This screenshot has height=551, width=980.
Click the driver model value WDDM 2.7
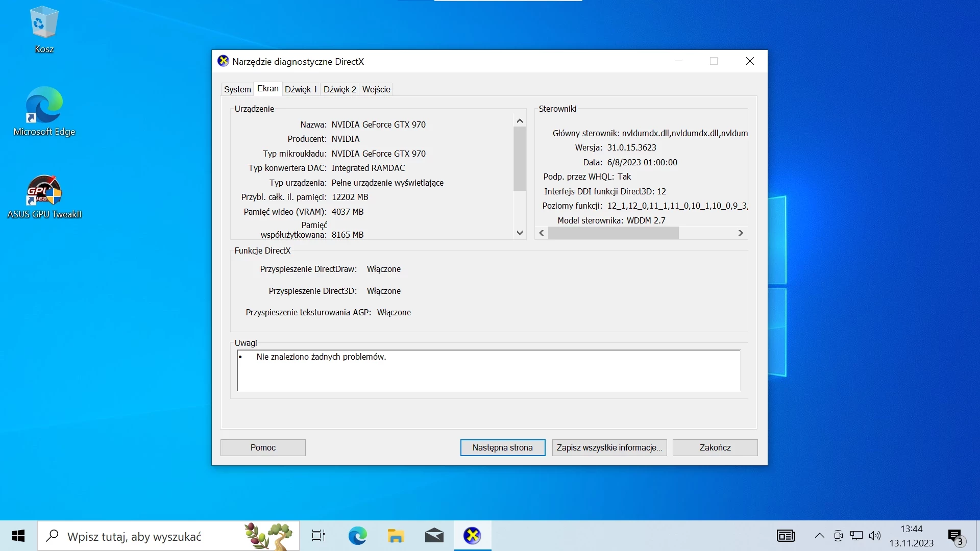(x=646, y=220)
